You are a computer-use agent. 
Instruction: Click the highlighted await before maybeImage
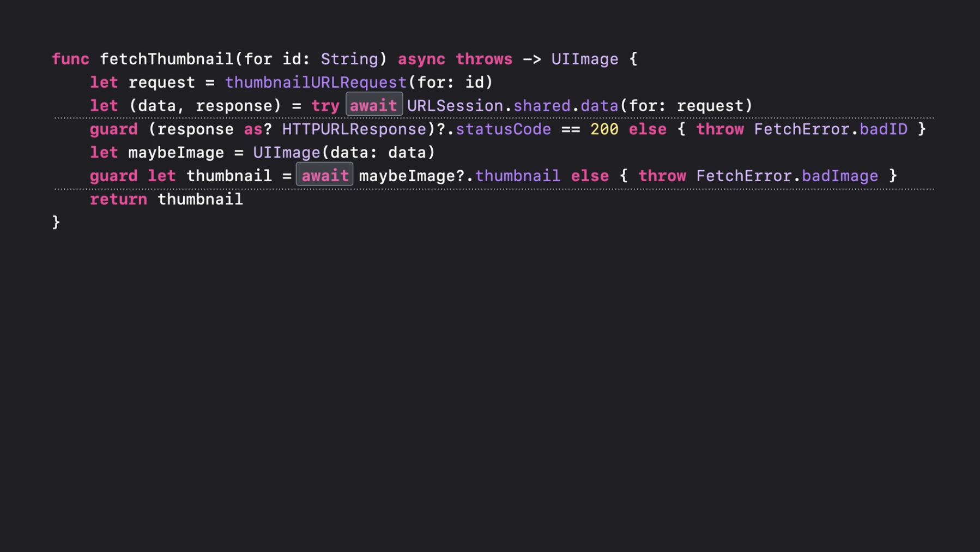pyautogui.click(x=325, y=175)
